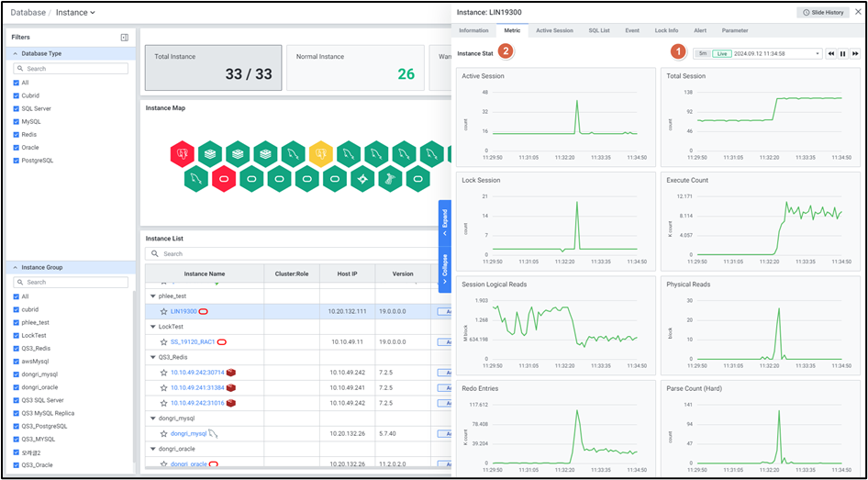Fast-forward the metric time range

coord(855,54)
